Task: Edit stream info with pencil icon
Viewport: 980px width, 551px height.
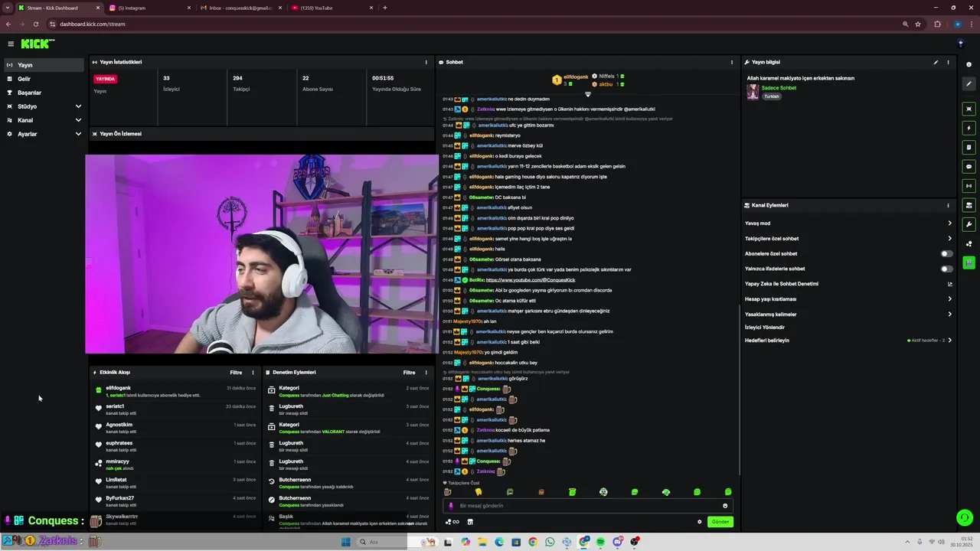Action: 936,62
